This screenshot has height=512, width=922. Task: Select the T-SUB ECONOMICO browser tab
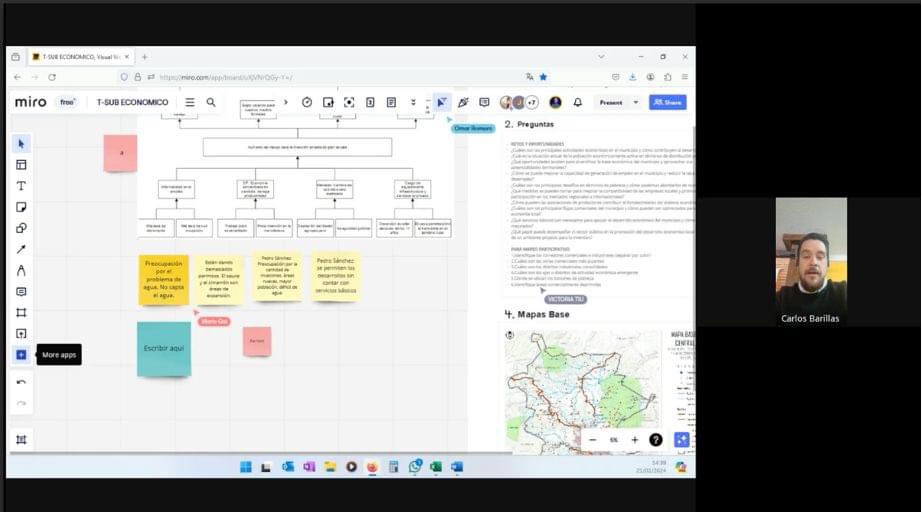tap(81, 57)
